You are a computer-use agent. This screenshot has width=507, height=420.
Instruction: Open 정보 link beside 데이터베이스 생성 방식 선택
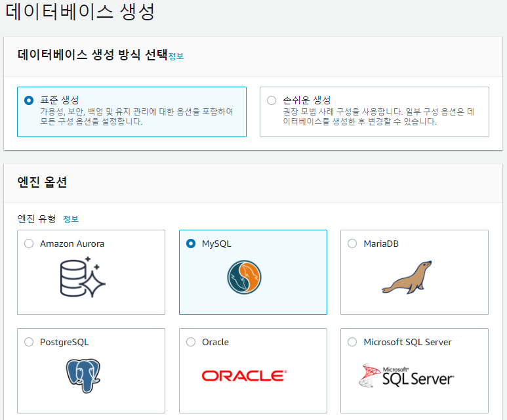pos(176,56)
